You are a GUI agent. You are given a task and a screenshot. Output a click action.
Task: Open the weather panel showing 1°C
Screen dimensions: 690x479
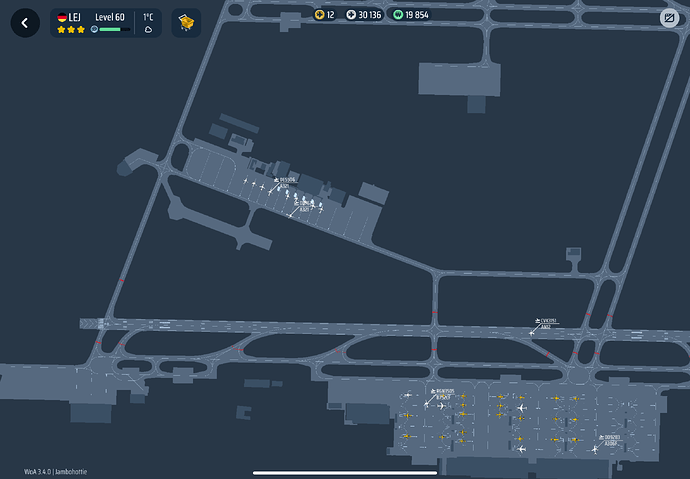coord(148,22)
